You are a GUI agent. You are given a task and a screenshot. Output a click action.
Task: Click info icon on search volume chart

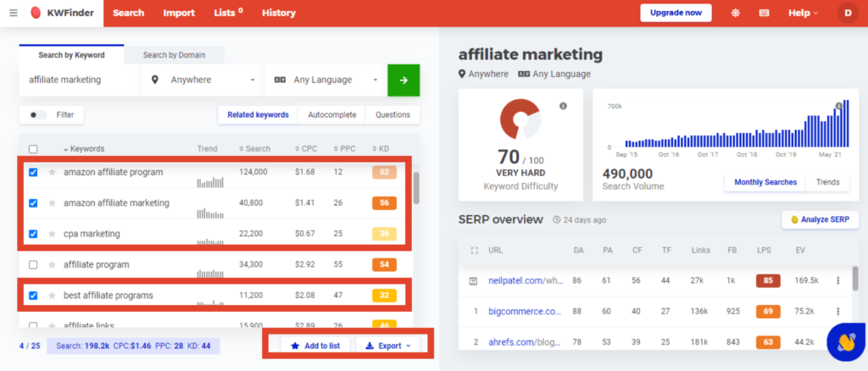(838, 106)
